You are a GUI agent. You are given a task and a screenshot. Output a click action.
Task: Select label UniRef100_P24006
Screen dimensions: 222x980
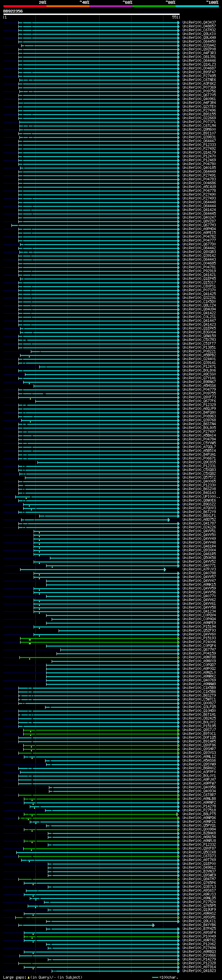(x=199, y=642)
